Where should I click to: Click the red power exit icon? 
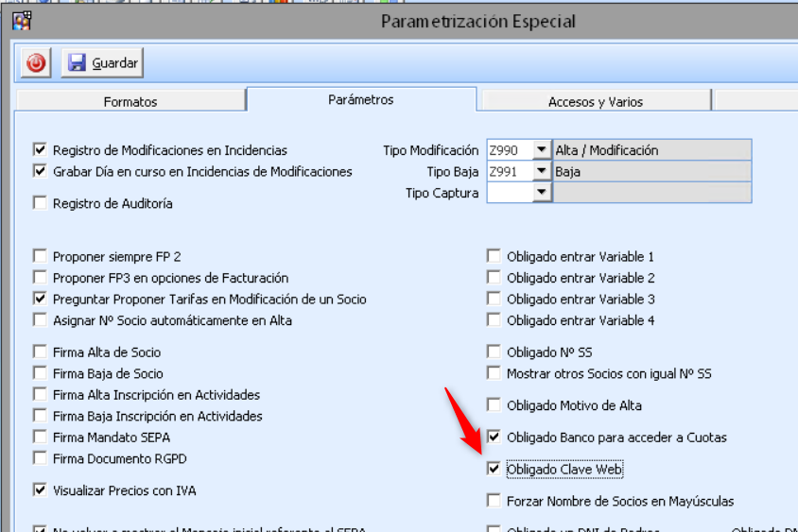coord(36,63)
